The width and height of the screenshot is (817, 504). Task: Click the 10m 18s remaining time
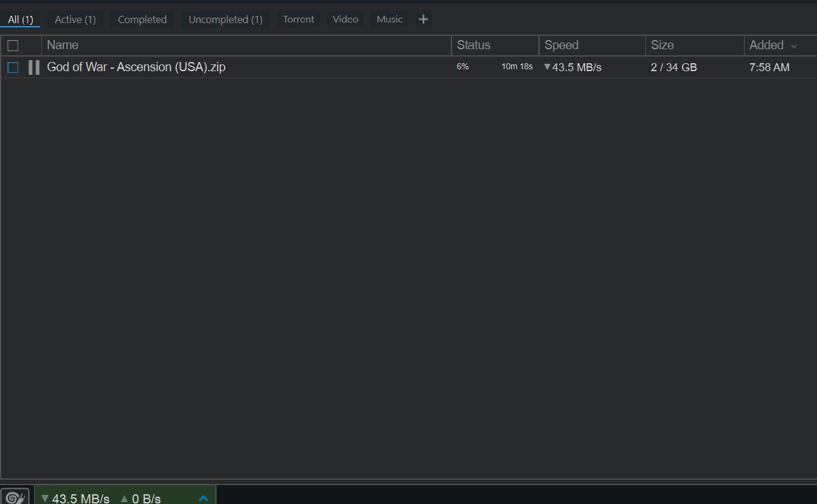517,67
